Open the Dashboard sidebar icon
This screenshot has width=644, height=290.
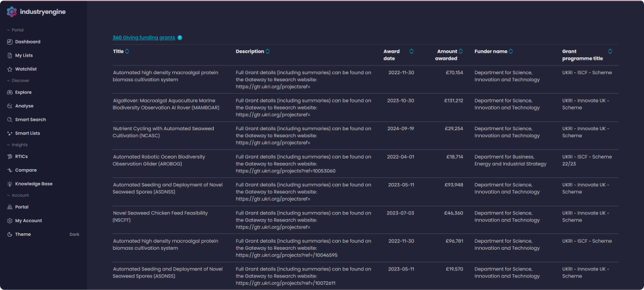pos(10,42)
